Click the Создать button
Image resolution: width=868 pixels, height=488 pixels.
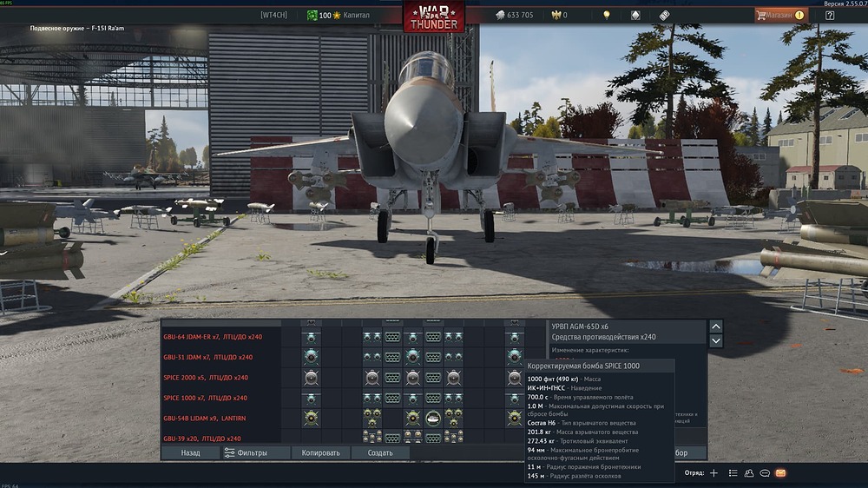(x=380, y=452)
